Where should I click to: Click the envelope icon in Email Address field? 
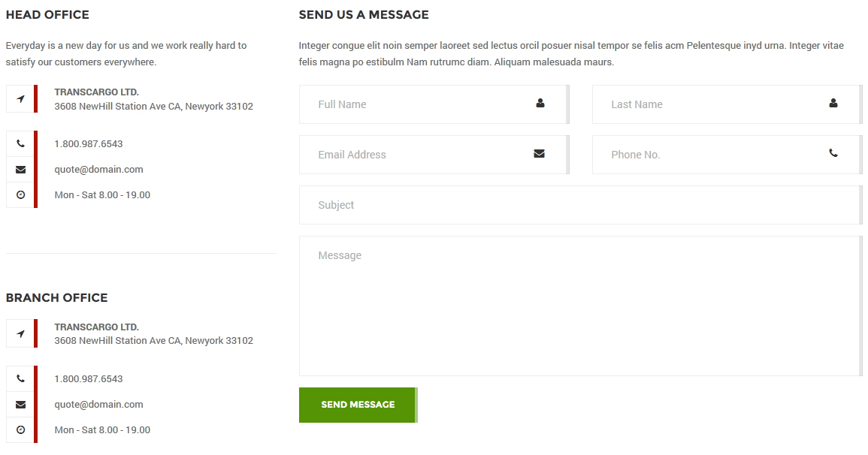(539, 154)
